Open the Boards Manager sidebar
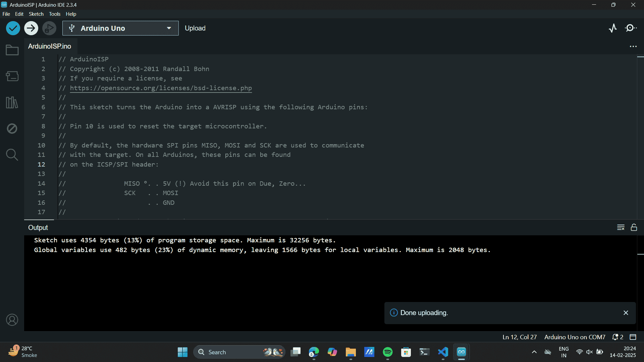Image resolution: width=644 pixels, height=362 pixels. [12, 76]
